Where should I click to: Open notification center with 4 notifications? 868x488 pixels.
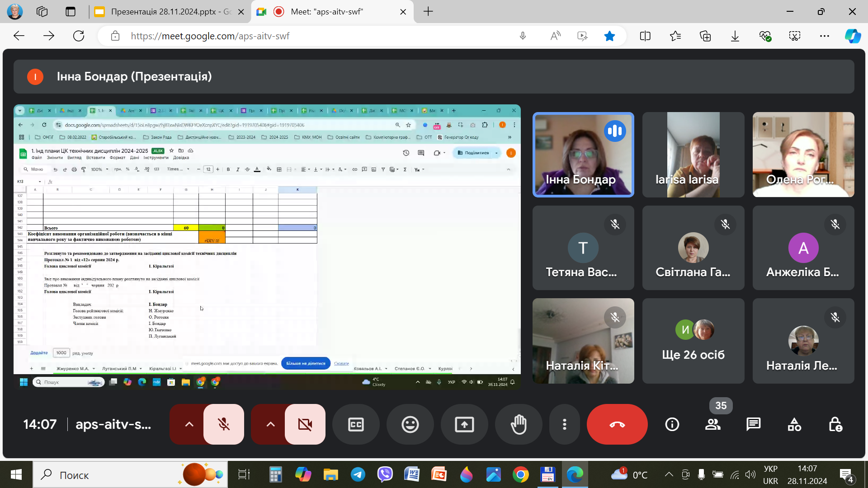pos(846,474)
